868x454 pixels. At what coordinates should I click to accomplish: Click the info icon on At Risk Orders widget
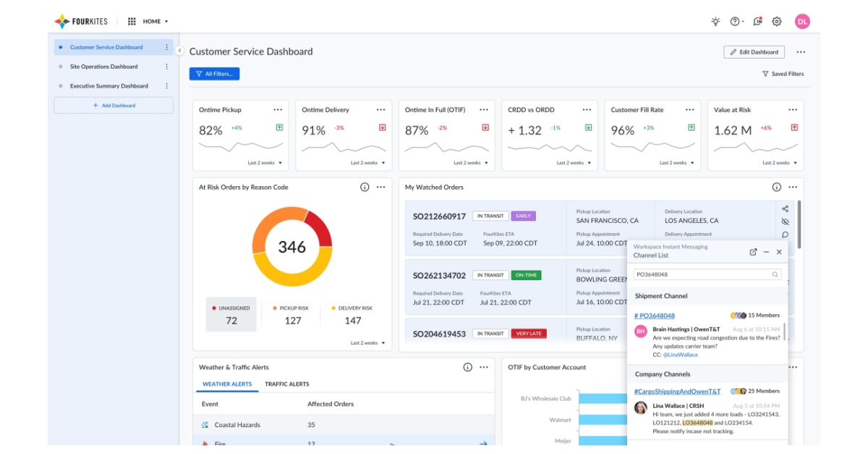tap(366, 187)
